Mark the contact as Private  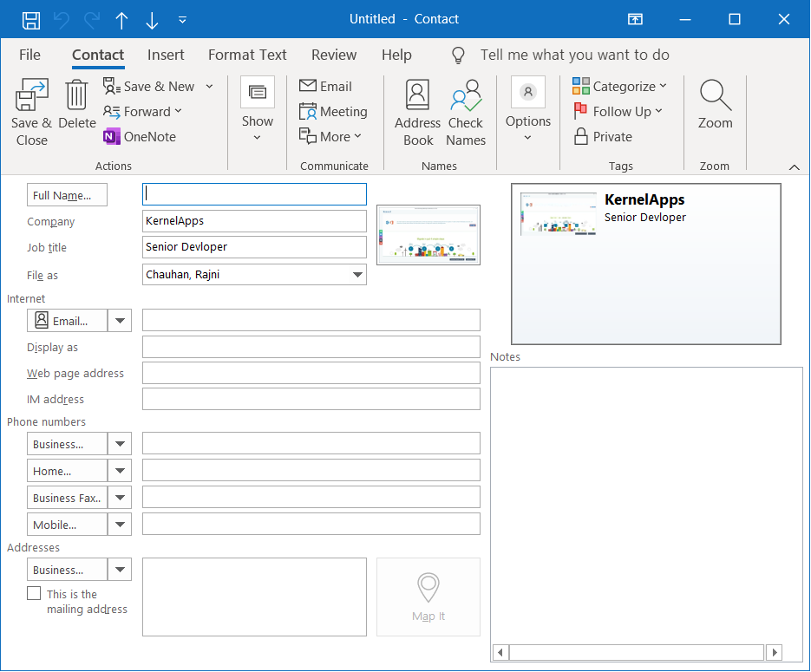[x=603, y=136]
